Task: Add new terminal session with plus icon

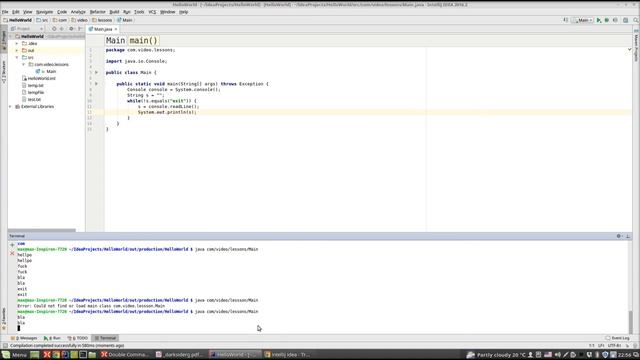Action: 12,245
